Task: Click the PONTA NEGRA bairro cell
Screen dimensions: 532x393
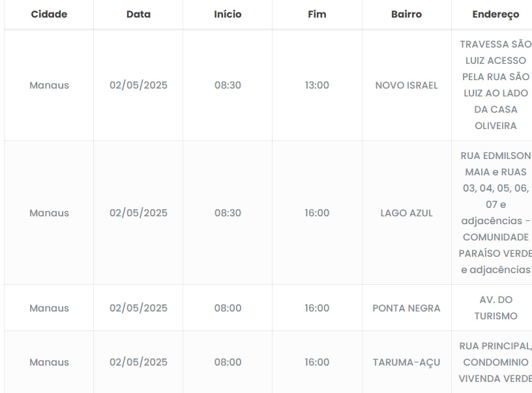Action: click(x=406, y=308)
